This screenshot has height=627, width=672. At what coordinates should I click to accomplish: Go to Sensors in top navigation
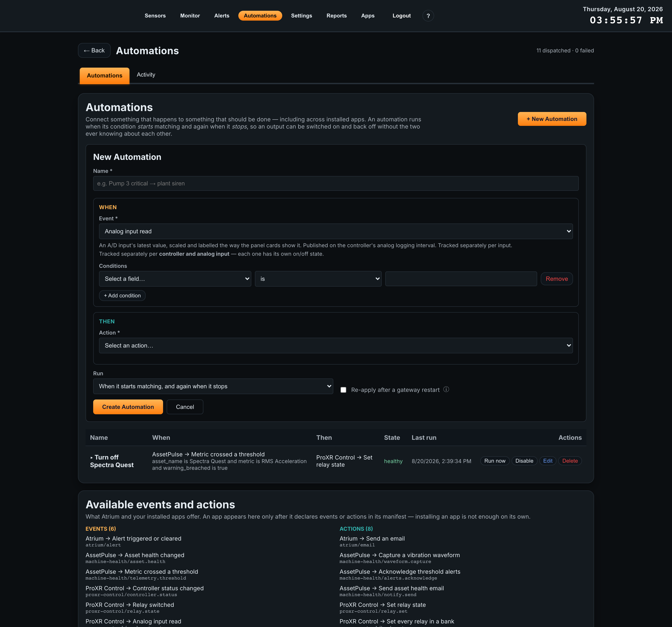click(155, 15)
